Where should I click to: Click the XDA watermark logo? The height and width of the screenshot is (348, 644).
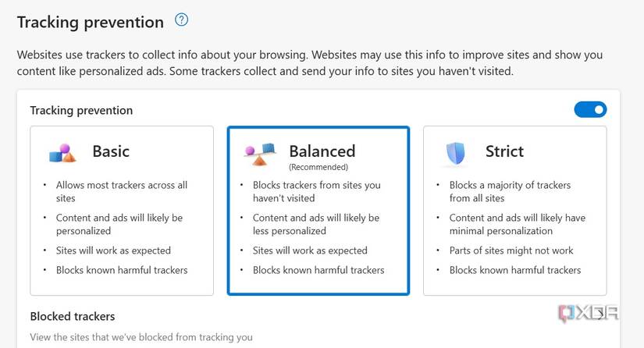click(x=589, y=313)
